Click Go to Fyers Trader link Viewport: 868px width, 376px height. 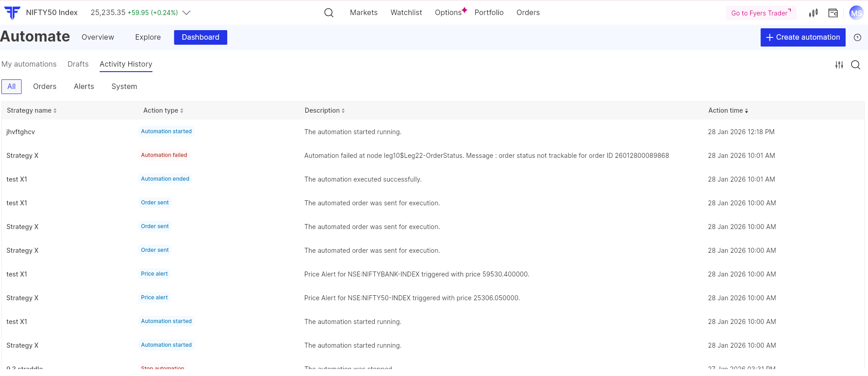coord(761,13)
